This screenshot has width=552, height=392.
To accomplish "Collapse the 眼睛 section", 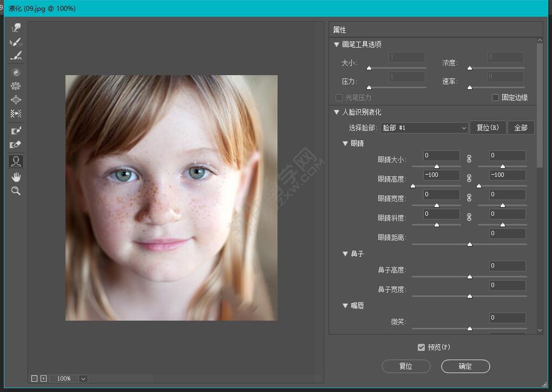I will (345, 144).
